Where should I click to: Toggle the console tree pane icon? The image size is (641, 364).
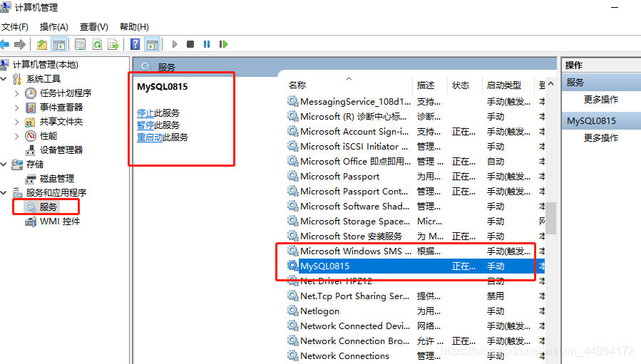(x=59, y=44)
